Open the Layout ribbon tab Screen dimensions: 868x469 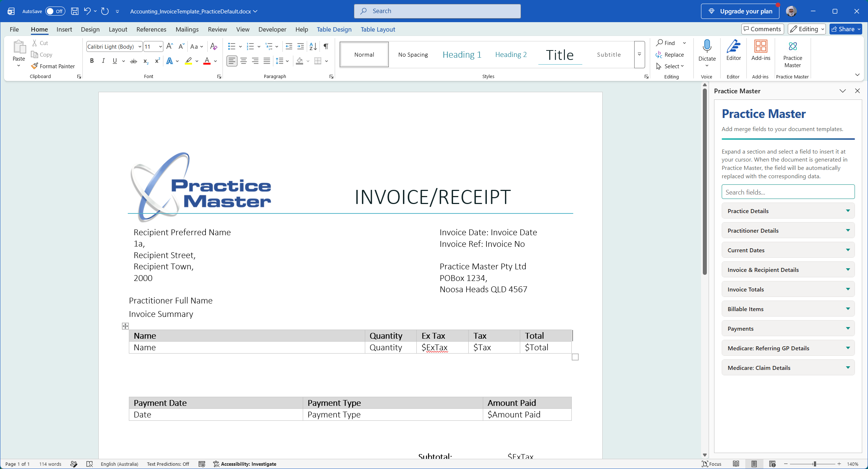coord(118,29)
